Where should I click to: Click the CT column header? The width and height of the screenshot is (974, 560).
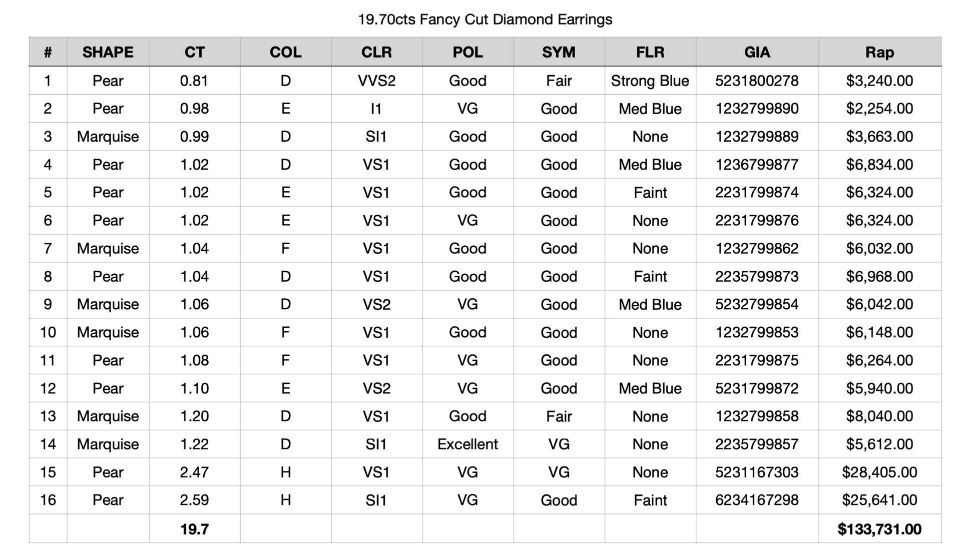(x=194, y=52)
